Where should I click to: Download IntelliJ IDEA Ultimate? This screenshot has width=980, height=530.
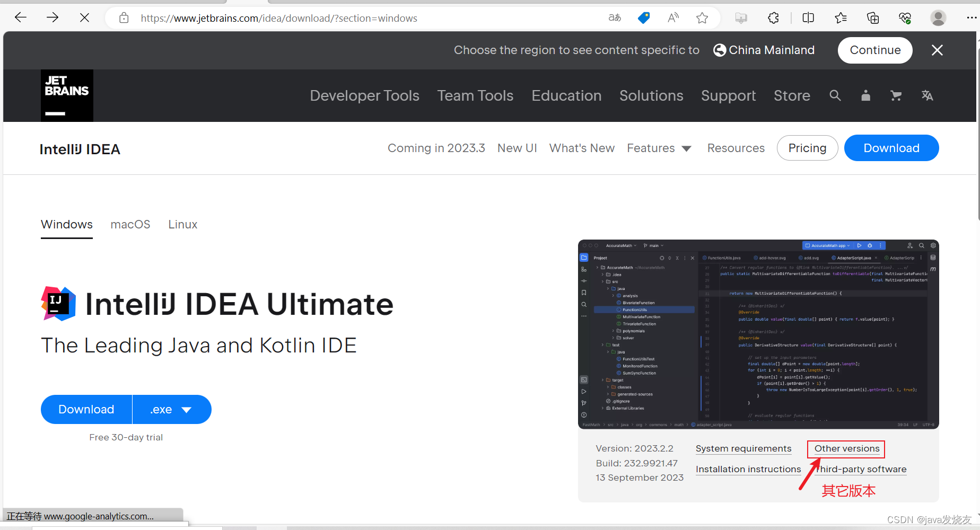86,409
